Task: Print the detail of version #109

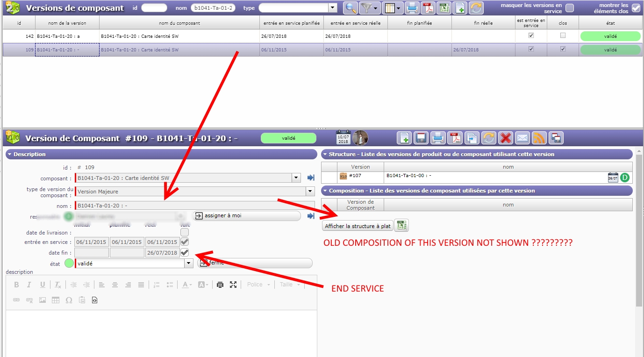Action: click(x=438, y=138)
